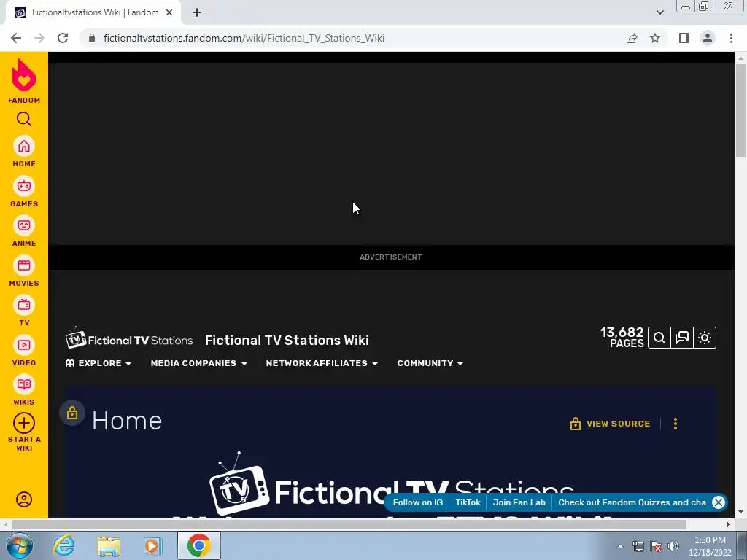
Task: Open the Fandom logo homepage
Action: pyautogui.click(x=24, y=81)
